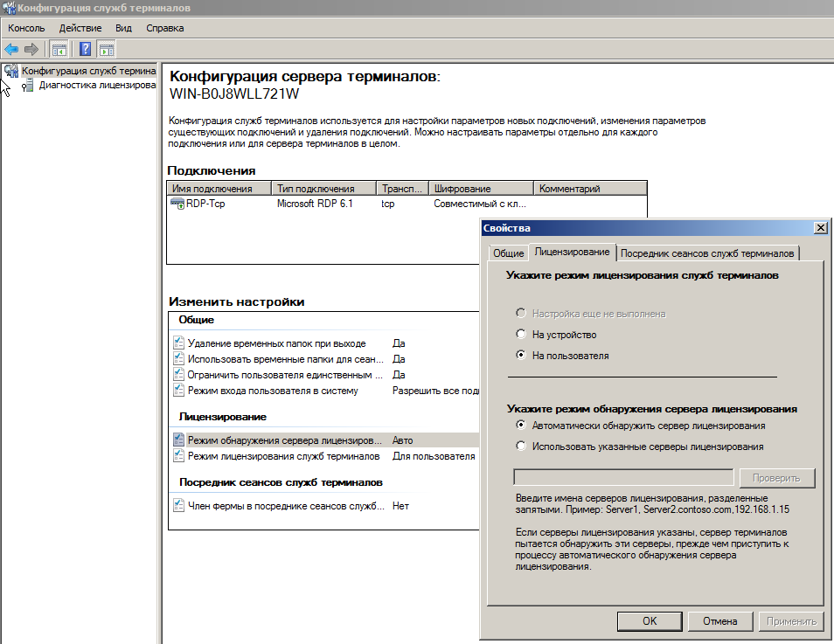Select the На пользователя licensing mode
The image size is (834, 644).
coord(521,357)
